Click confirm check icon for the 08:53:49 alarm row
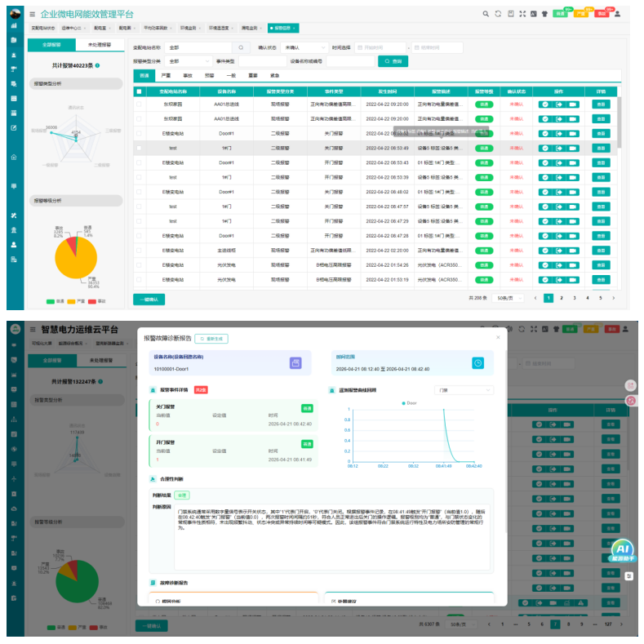644x644 pixels. pyautogui.click(x=545, y=149)
